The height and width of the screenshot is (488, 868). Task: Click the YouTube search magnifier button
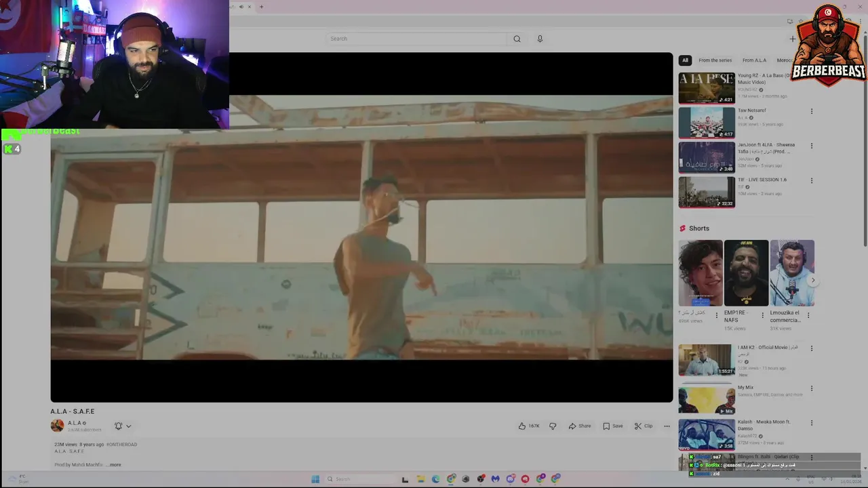point(517,39)
